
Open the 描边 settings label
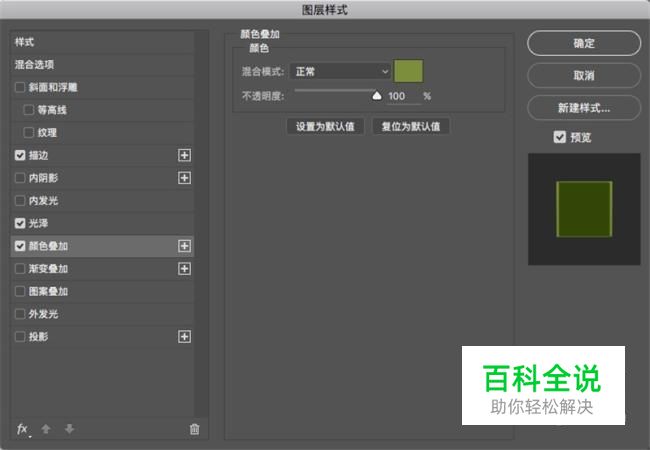point(39,155)
